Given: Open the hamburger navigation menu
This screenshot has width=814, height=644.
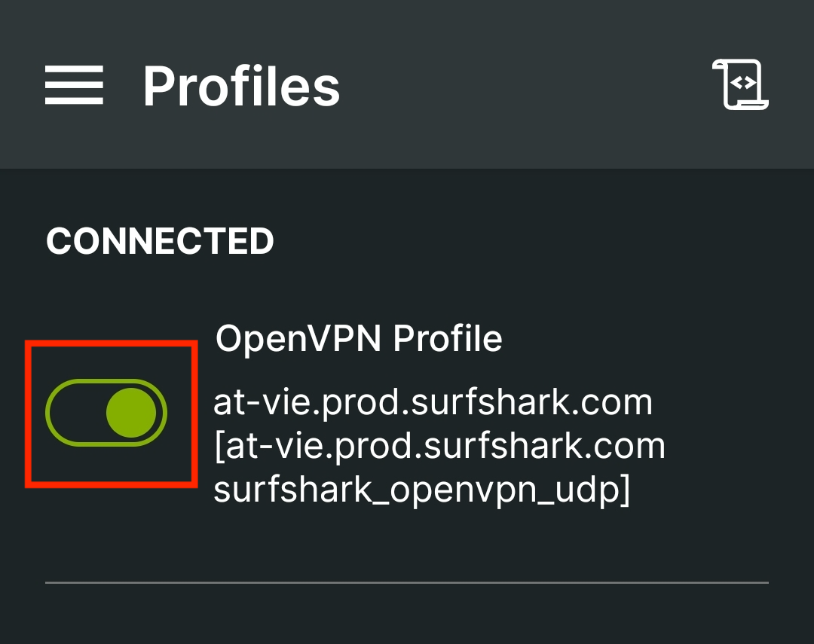Looking at the screenshot, I should 74,85.
